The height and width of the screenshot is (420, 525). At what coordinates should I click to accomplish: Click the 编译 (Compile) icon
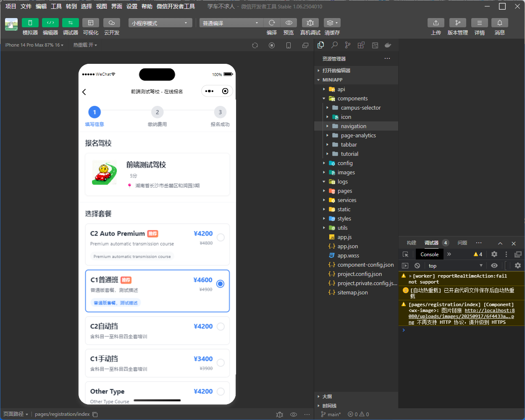tap(272, 23)
